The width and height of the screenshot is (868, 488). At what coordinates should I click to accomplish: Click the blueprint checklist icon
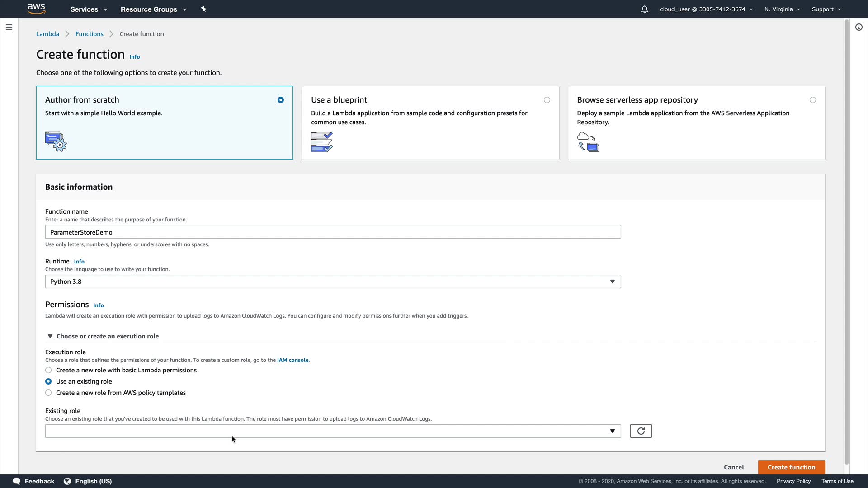tap(321, 141)
